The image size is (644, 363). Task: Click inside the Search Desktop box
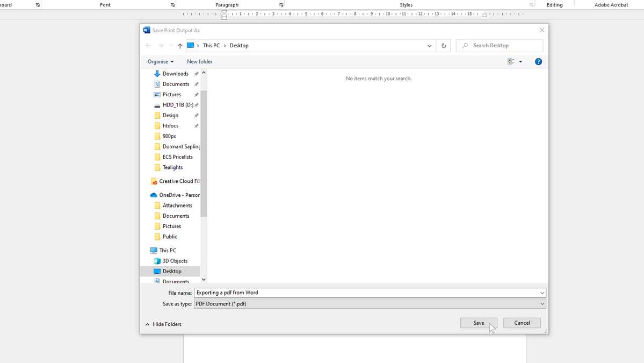498,45
